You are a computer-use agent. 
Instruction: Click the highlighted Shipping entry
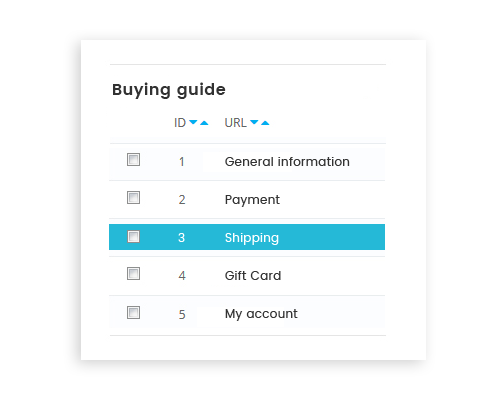click(252, 238)
